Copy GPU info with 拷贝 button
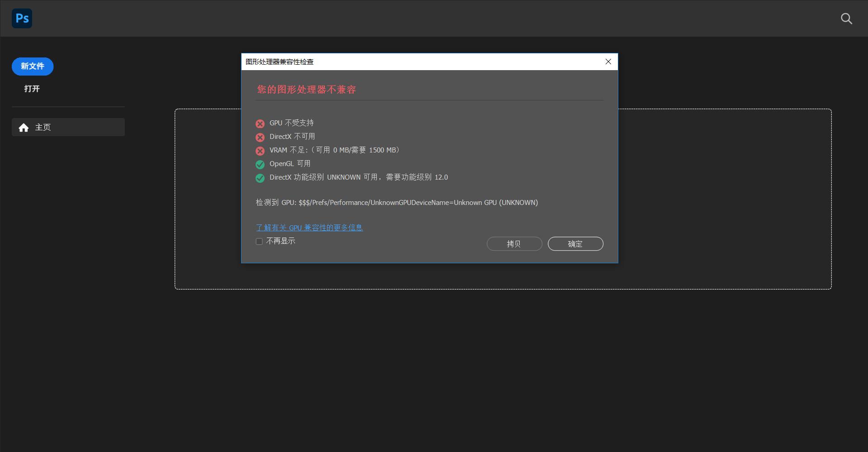Viewport: 868px width, 452px height. click(x=514, y=244)
